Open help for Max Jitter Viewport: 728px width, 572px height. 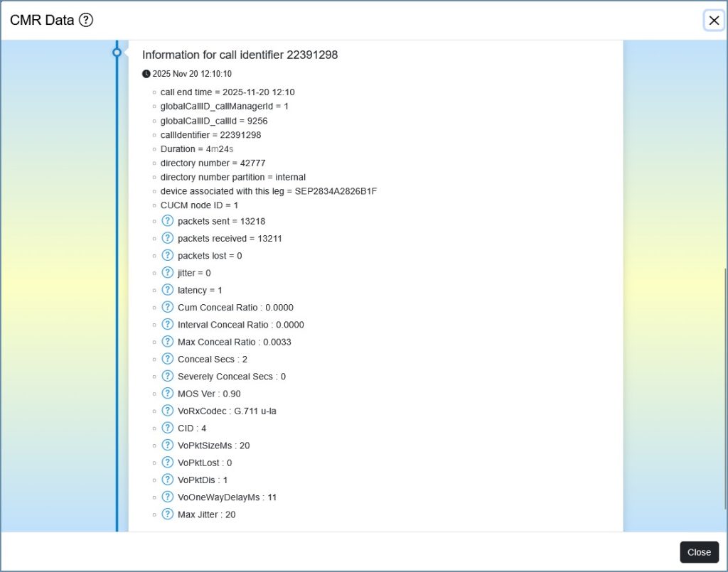168,514
